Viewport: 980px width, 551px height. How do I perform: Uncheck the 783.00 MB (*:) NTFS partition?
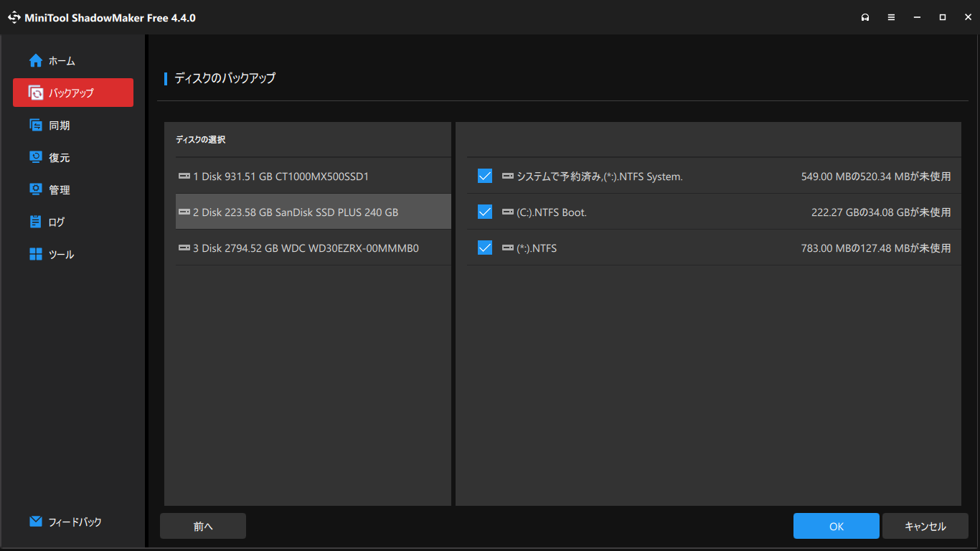tap(485, 248)
